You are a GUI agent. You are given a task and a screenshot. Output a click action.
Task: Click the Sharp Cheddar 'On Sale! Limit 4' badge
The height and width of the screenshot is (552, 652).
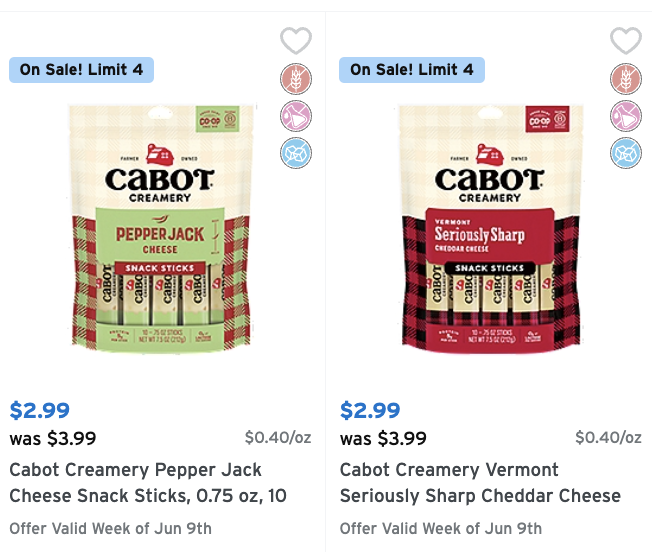pos(412,70)
